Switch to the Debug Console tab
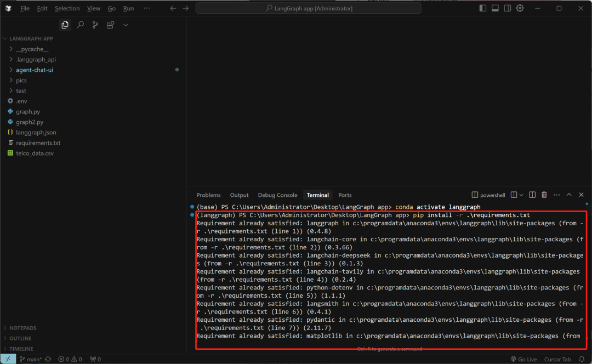Screen dimensions: 592x364 pyautogui.click(x=277, y=195)
